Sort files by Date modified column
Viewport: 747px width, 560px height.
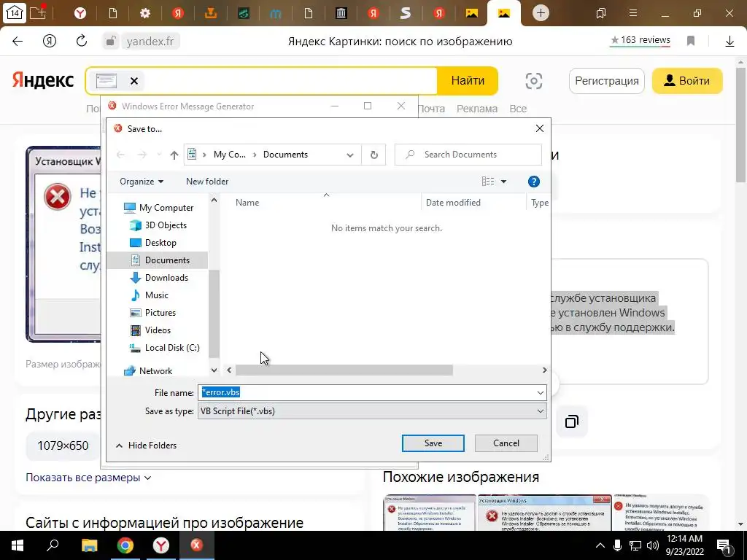pyautogui.click(x=453, y=203)
